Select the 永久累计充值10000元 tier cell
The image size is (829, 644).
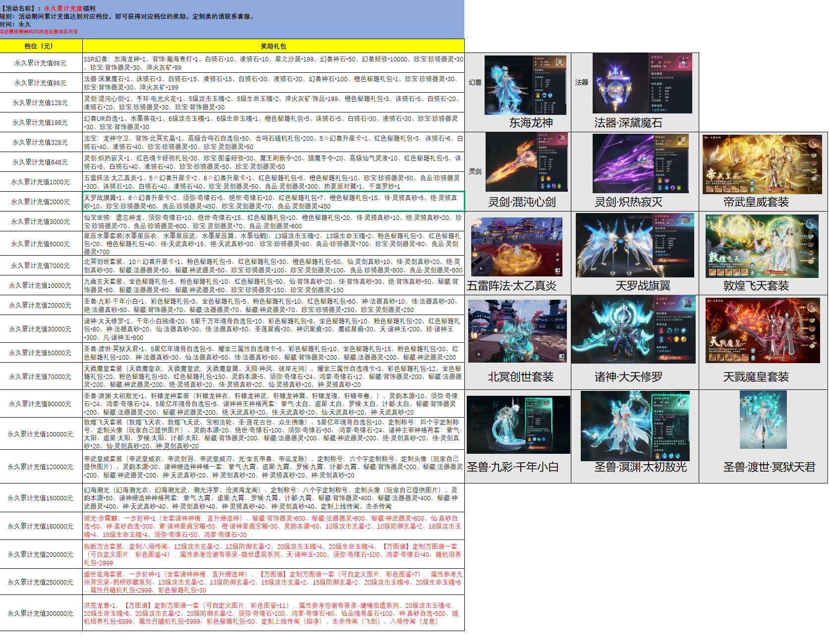[41, 285]
